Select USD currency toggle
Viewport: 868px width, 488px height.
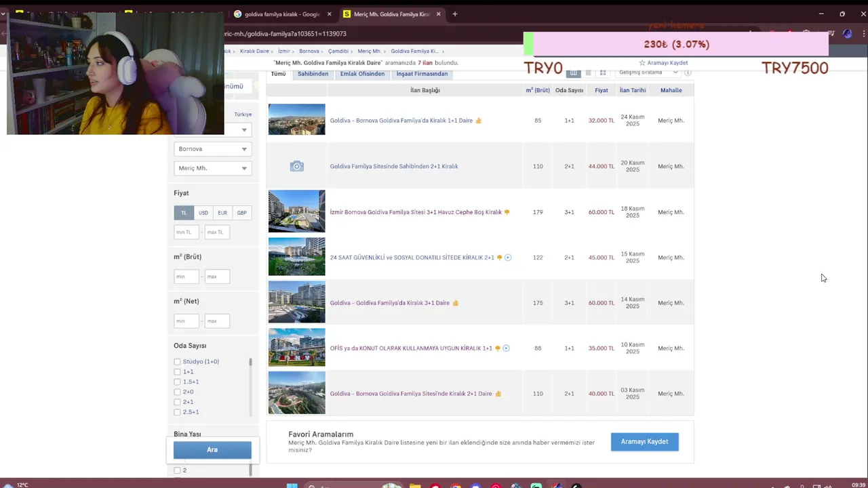[203, 213]
